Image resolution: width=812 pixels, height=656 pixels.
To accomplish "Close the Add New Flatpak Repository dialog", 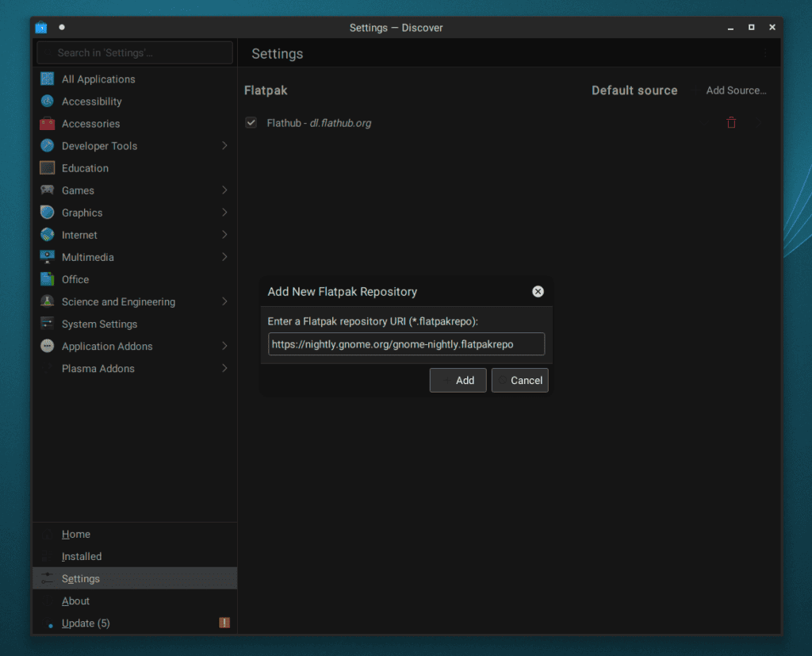I will tap(538, 292).
